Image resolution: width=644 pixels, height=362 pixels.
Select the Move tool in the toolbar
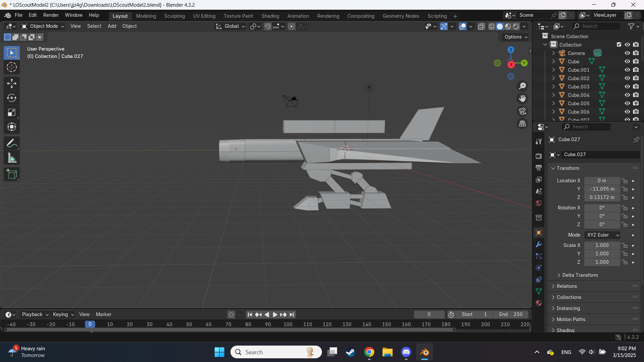click(x=12, y=83)
